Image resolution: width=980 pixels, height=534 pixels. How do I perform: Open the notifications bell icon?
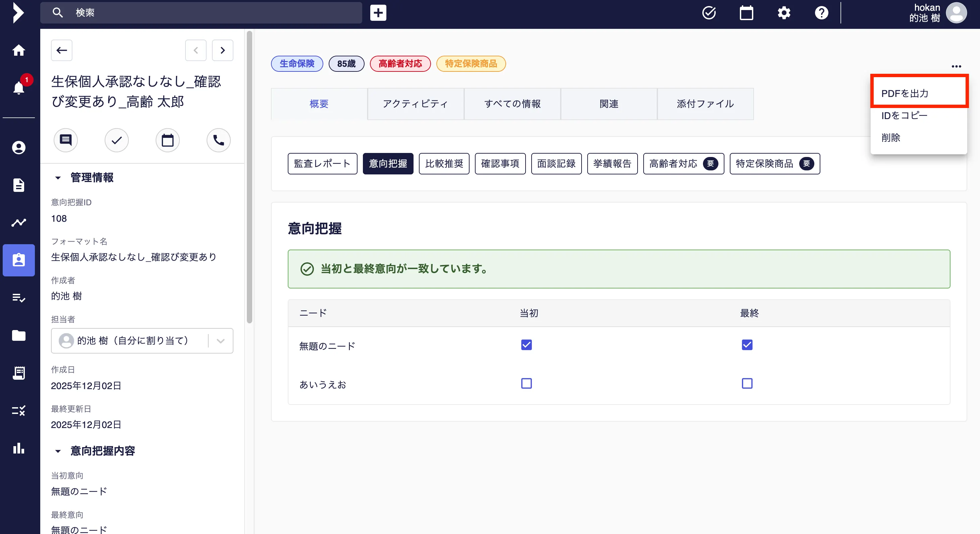(x=19, y=88)
